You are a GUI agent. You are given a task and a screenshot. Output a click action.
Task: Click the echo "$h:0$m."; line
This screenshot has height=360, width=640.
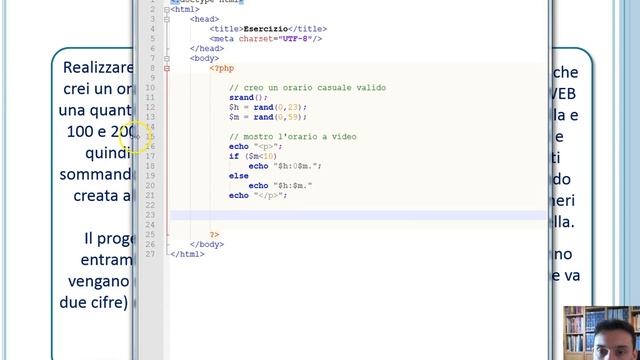point(285,166)
